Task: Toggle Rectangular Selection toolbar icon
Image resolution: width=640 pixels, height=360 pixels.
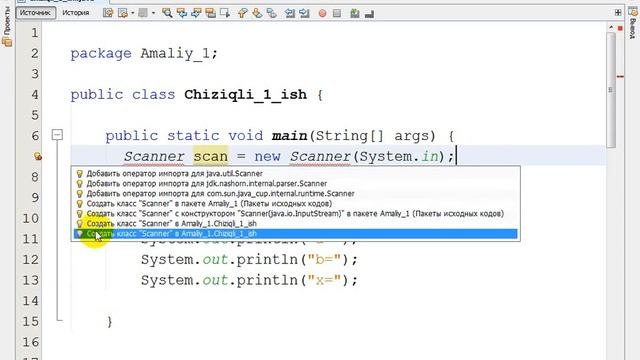Action: 225,13
